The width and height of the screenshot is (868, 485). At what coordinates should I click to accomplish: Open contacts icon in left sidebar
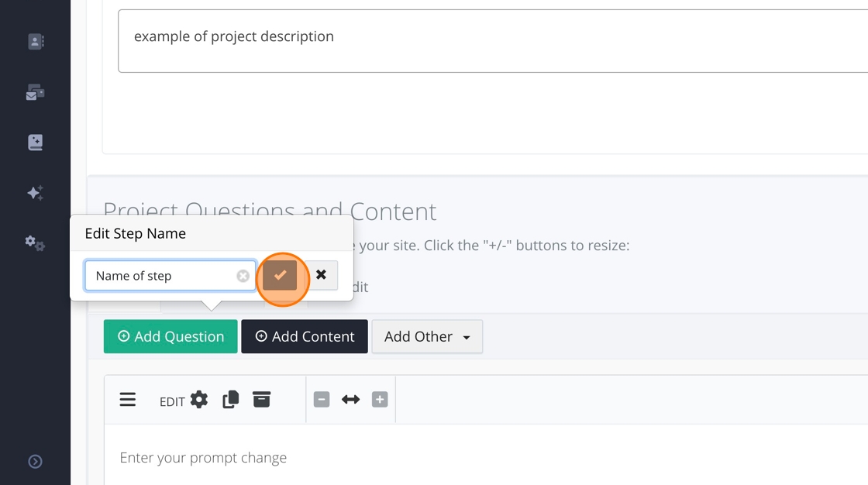pyautogui.click(x=36, y=42)
